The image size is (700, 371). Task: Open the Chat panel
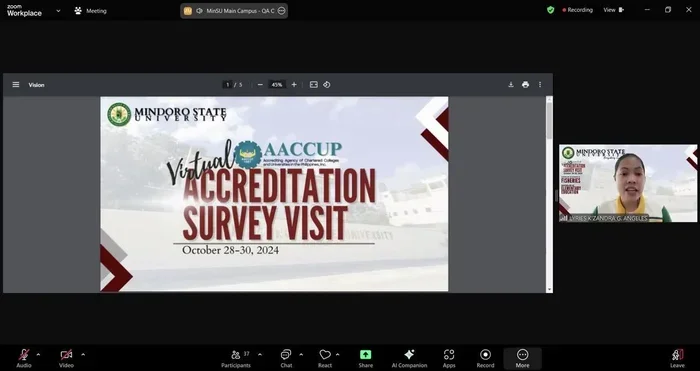(286, 358)
